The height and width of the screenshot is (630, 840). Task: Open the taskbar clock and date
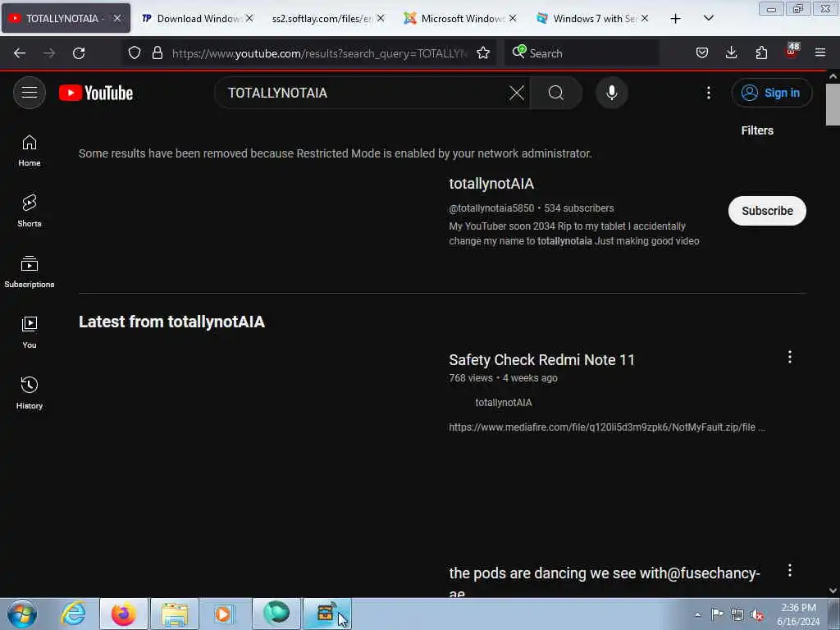click(797, 614)
